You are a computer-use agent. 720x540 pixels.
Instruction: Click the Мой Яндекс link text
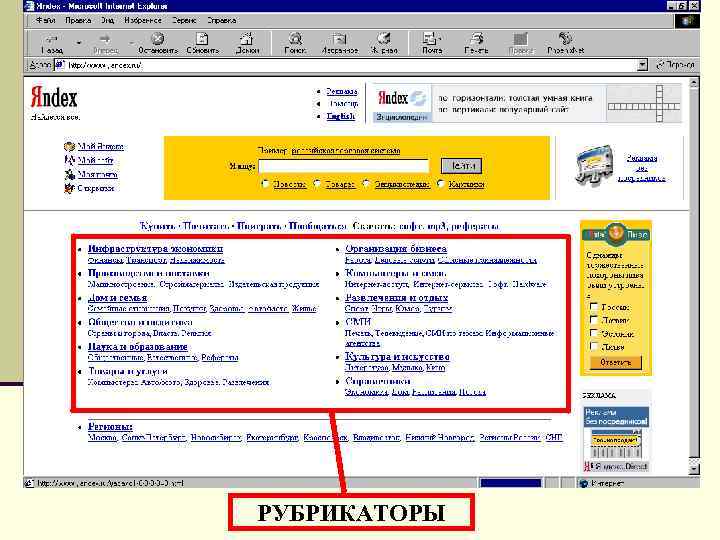(x=101, y=146)
